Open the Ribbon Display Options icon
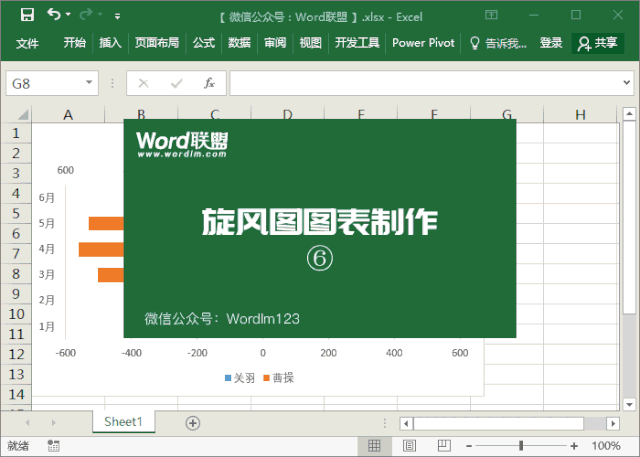Viewport: 640px width, 457px height. [491, 15]
